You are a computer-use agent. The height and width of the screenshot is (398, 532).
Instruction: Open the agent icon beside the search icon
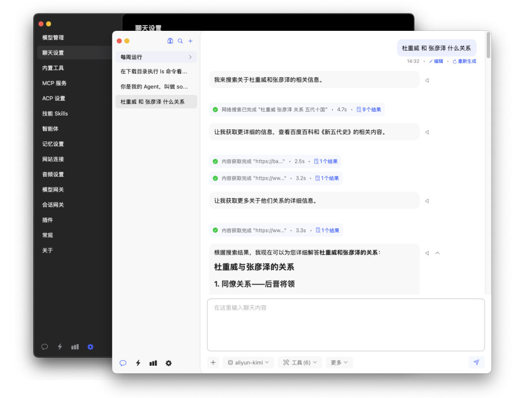click(170, 41)
